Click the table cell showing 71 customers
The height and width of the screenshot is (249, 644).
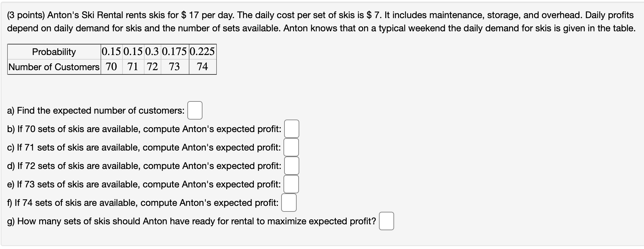[133, 67]
